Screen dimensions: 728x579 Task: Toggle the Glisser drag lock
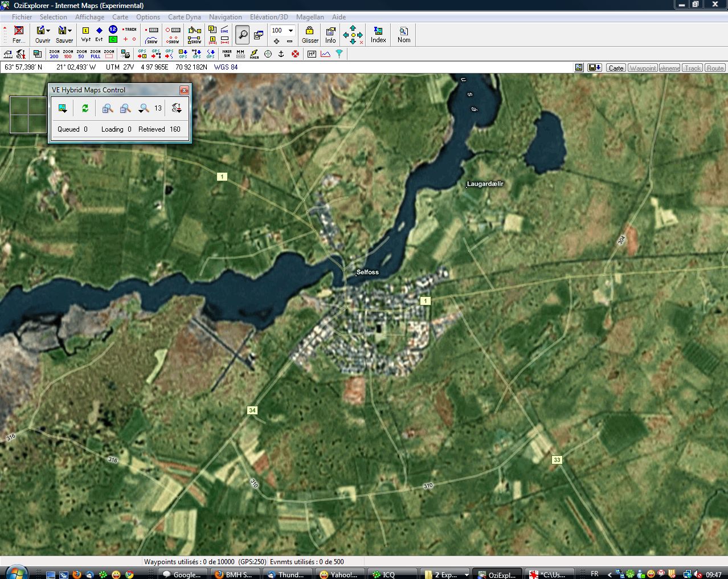310,34
